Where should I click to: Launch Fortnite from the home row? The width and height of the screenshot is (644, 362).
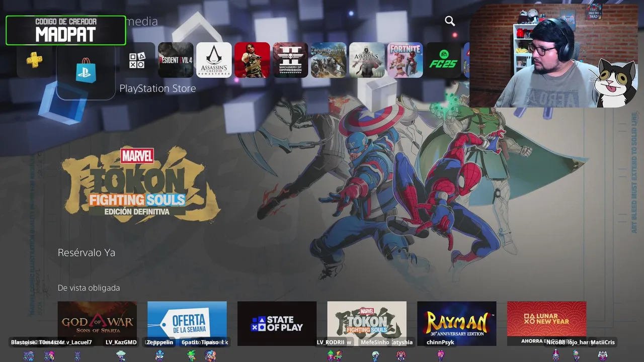(x=405, y=60)
